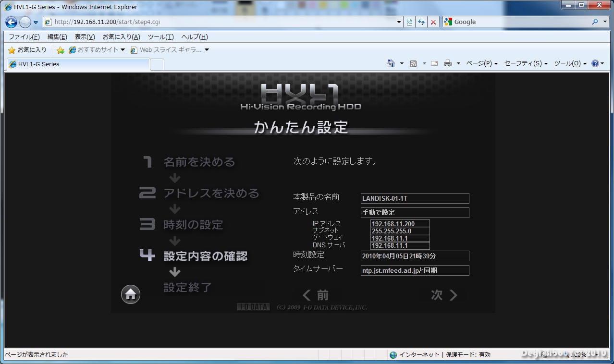Go to previous step with 前 button
Screen dimensions: 614x364
click(x=316, y=295)
